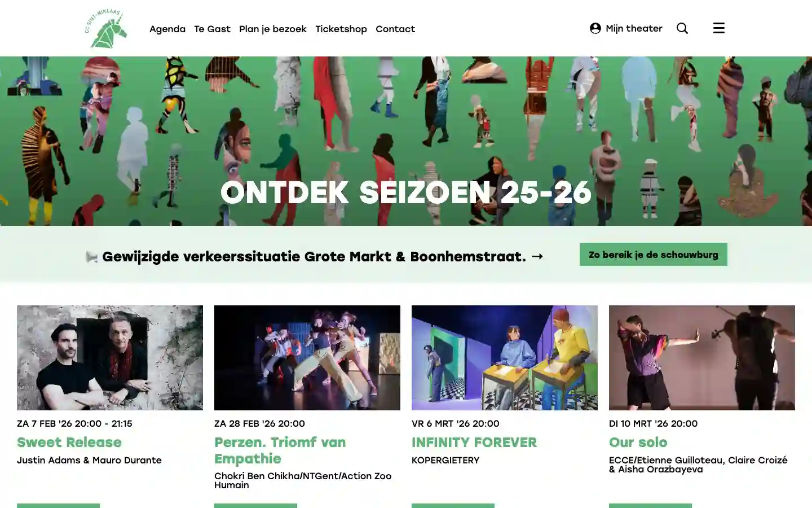The height and width of the screenshot is (508, 812).
Task: Open the search magnifier icon
Action: point(682,28)
